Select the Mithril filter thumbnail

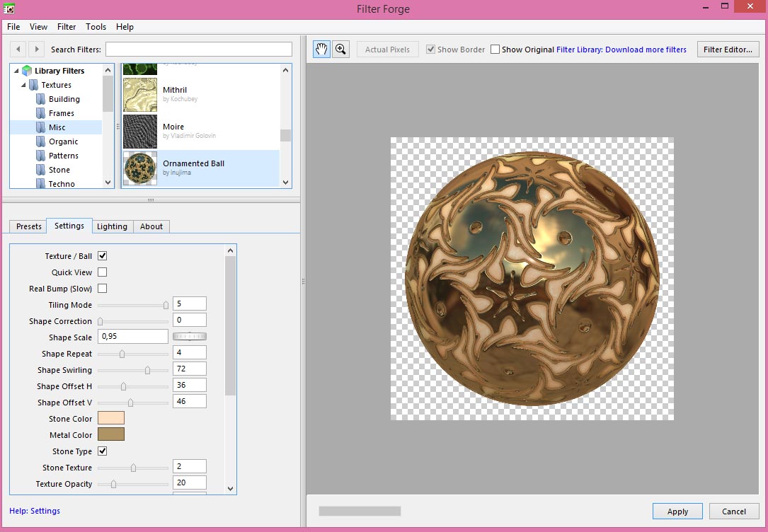click(x=140, y=95)
